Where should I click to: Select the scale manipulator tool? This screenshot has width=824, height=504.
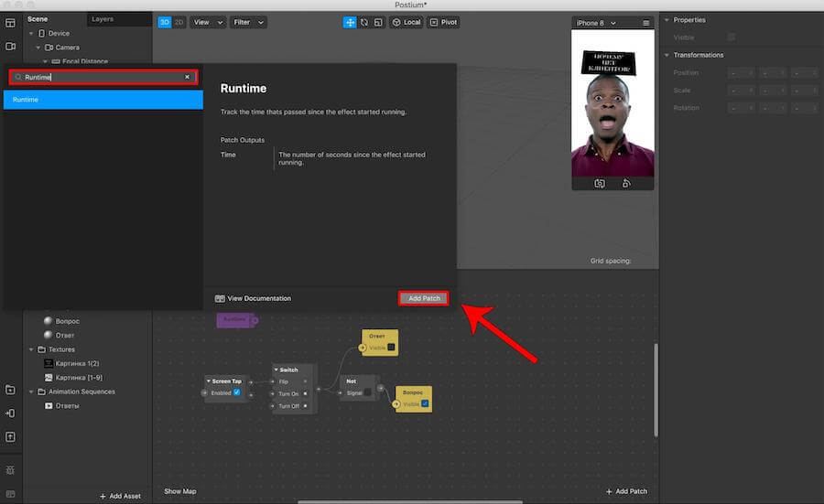(377, 22)
